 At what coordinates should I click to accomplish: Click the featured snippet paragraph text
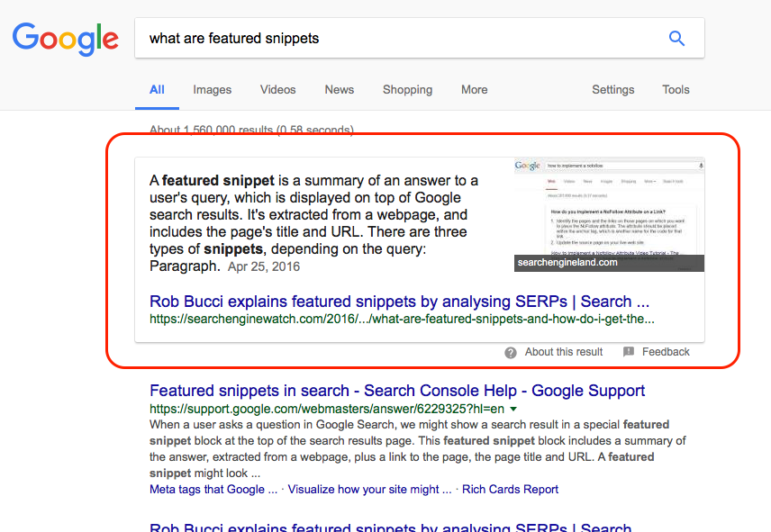(313, 223)
